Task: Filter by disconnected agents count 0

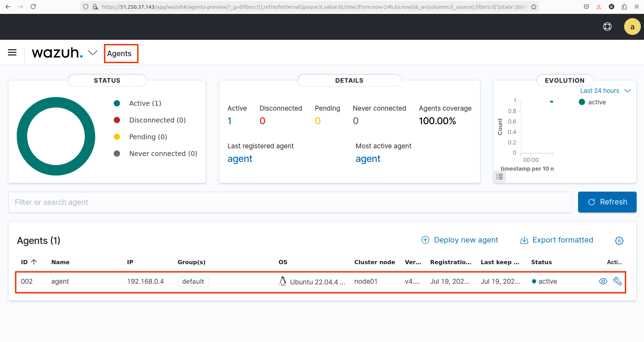Action: tap(262, 121)
